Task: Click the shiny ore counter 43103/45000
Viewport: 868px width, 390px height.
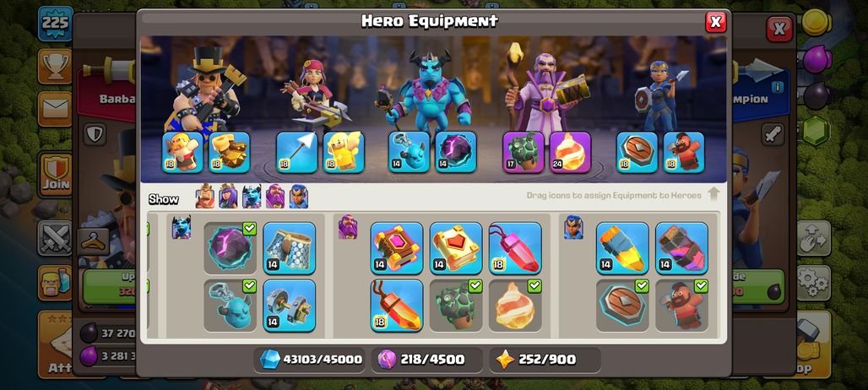Action: (x=311, y=360)
